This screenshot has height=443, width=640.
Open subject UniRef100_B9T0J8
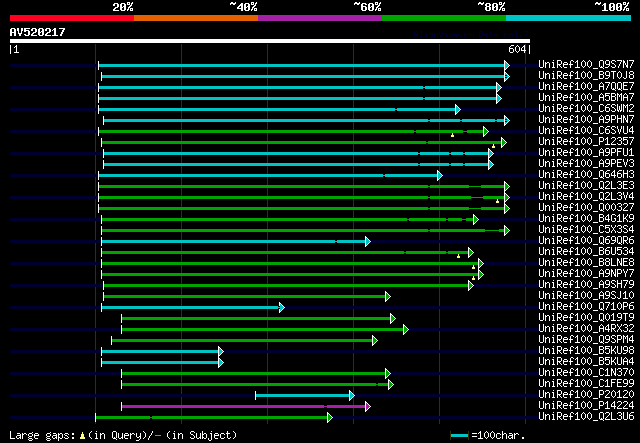pos(586,75)
